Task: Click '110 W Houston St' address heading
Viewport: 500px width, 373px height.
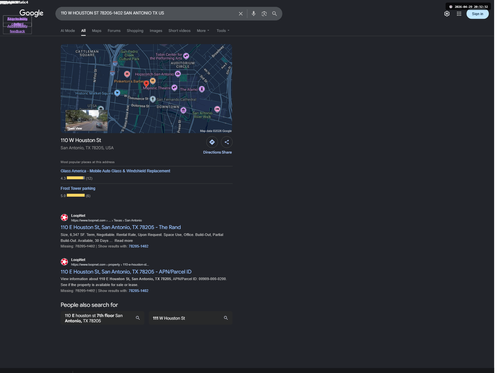Action: pyautogui.click(x=81, y=140)
